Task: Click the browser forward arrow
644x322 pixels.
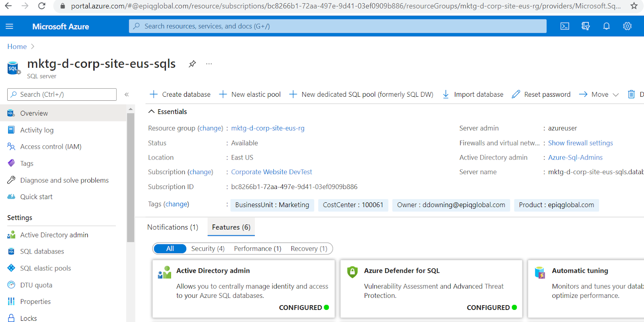Action: tap(25, 6)
